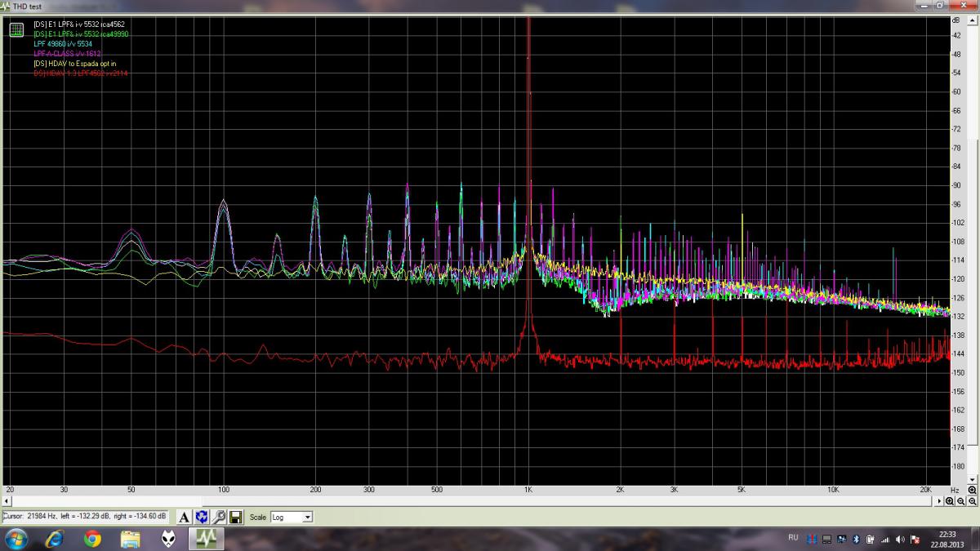
Task: Click the blue circular arrows toolbar icon
Action: point(202,517)
